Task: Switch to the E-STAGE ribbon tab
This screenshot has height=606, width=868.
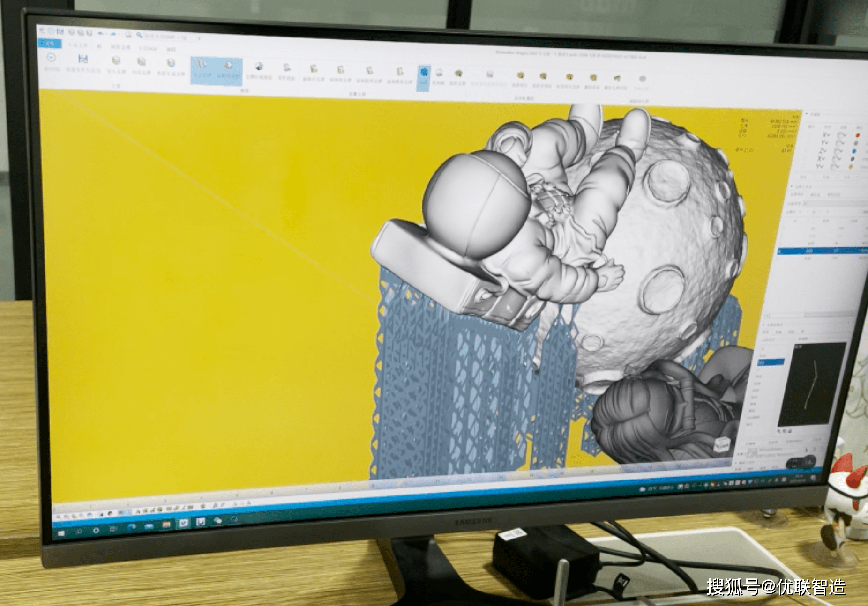Action: [148, 48]
